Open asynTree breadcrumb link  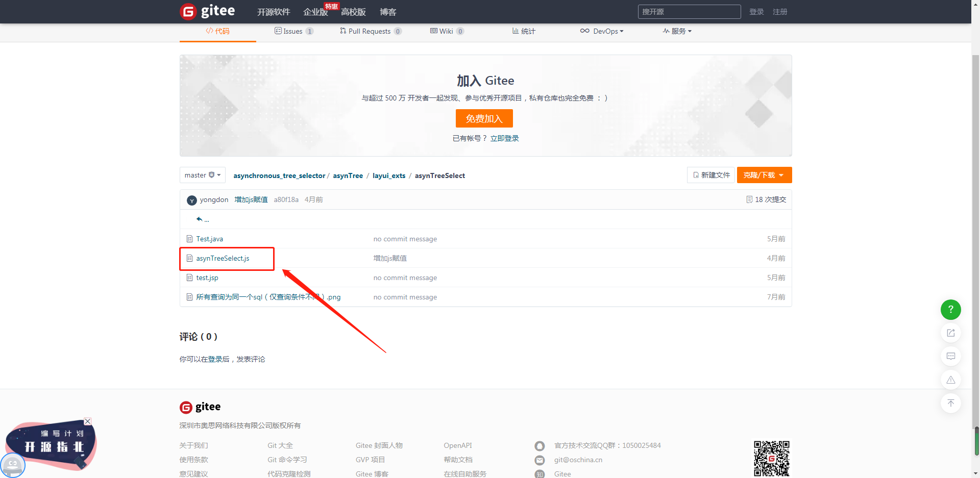coord(348,175)
